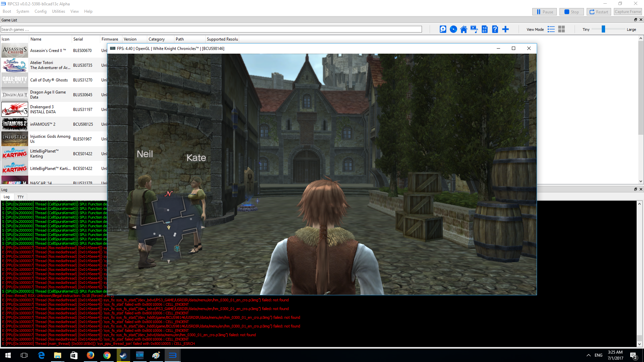Open the Config menu
The height and width of the screenshot is (362, 644).
[40, 11]
